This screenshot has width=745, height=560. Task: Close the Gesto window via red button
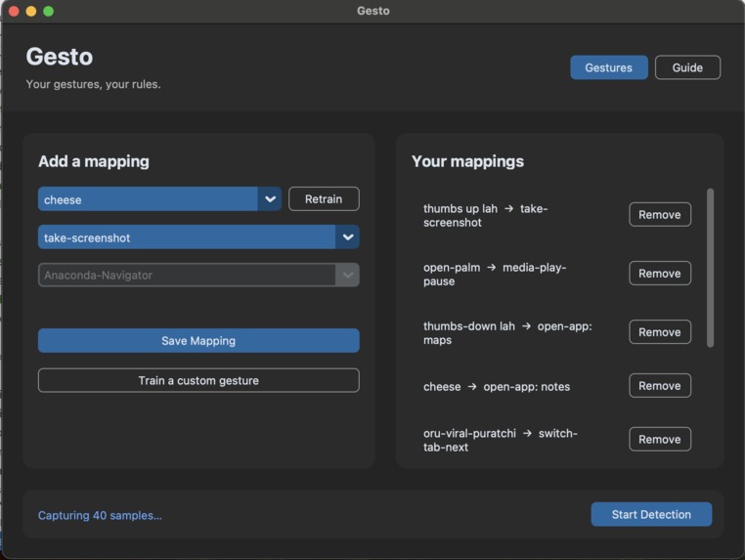(14, 11)
